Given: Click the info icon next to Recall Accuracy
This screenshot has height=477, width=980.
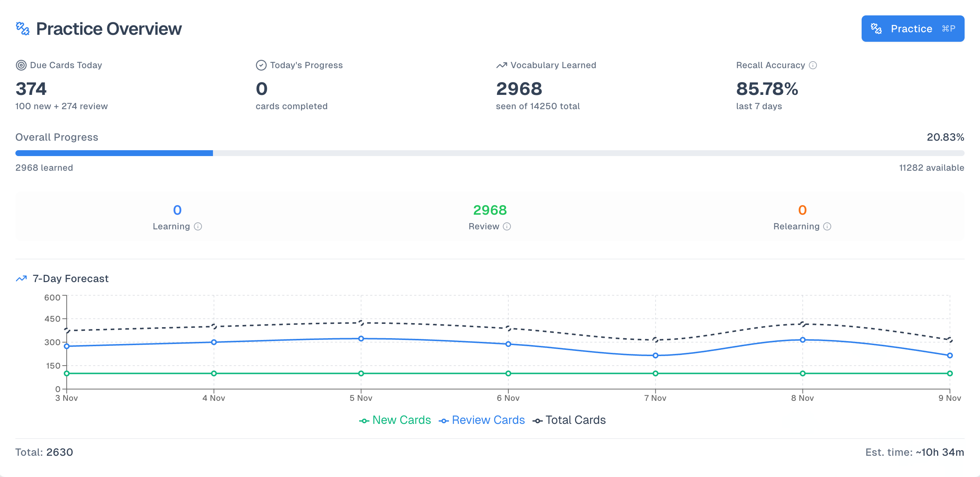Looking at the screenshot, I should 813,65.
